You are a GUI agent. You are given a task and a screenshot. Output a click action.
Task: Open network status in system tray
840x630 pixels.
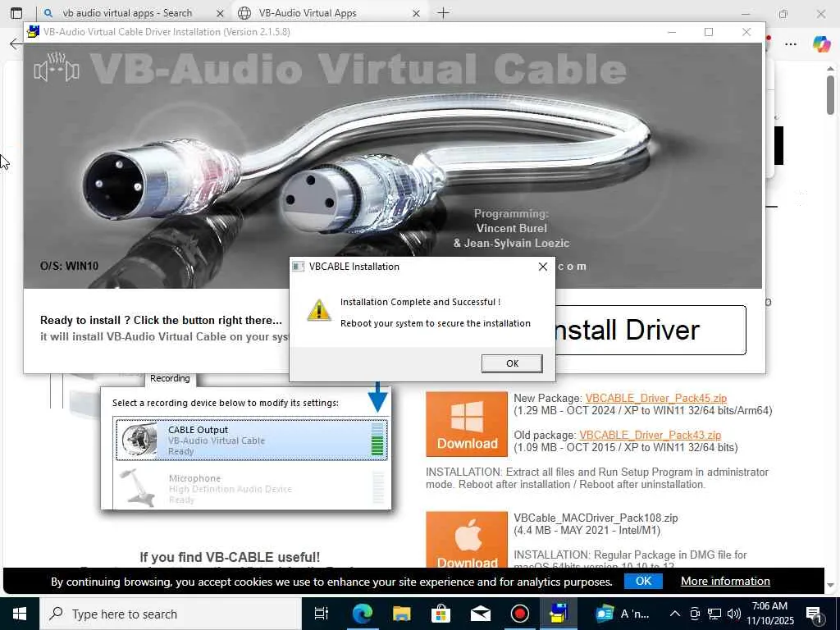[714, 614]
